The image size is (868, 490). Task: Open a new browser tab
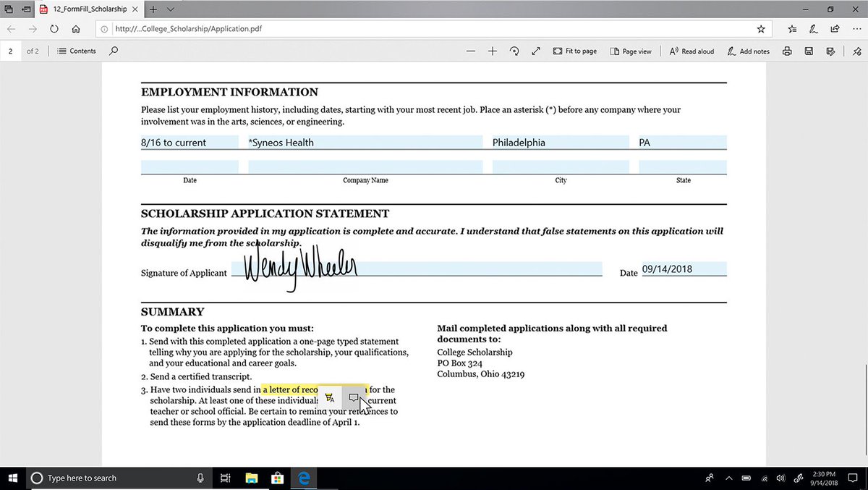click(153, 9)
